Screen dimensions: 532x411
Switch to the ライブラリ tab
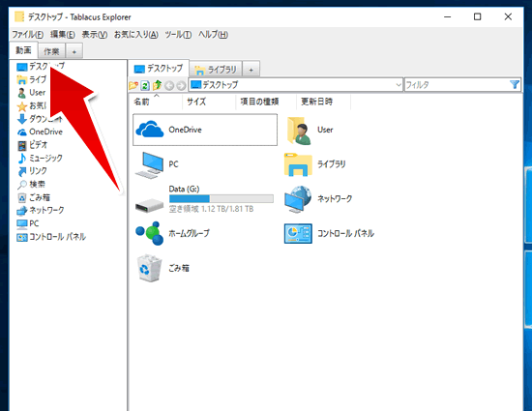click(x=216, y=70)
